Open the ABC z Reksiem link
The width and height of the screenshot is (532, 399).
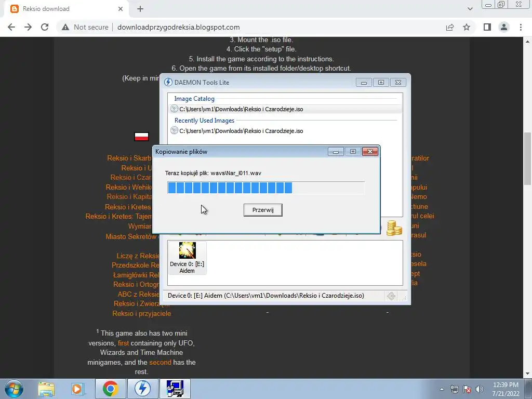138,294
